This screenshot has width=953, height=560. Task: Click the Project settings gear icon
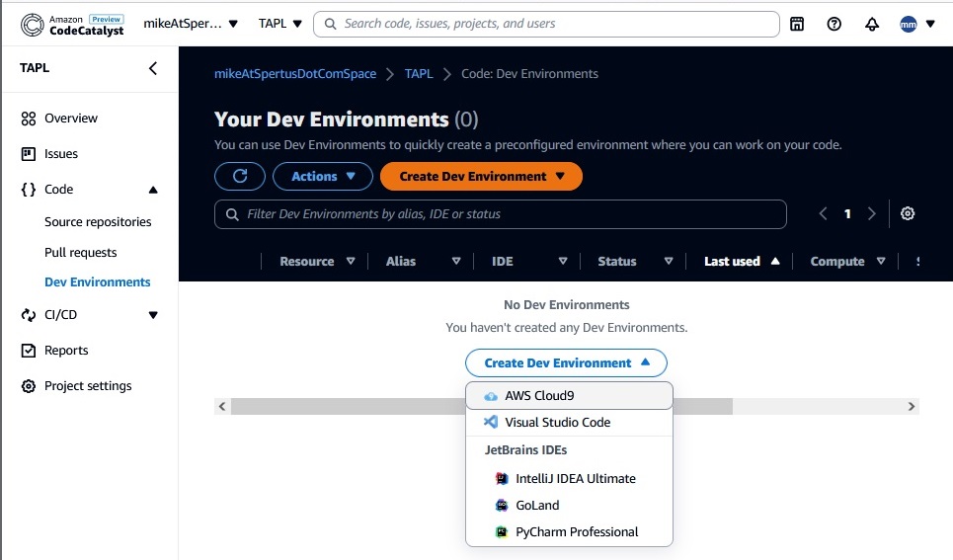click(x=29, y=386)
